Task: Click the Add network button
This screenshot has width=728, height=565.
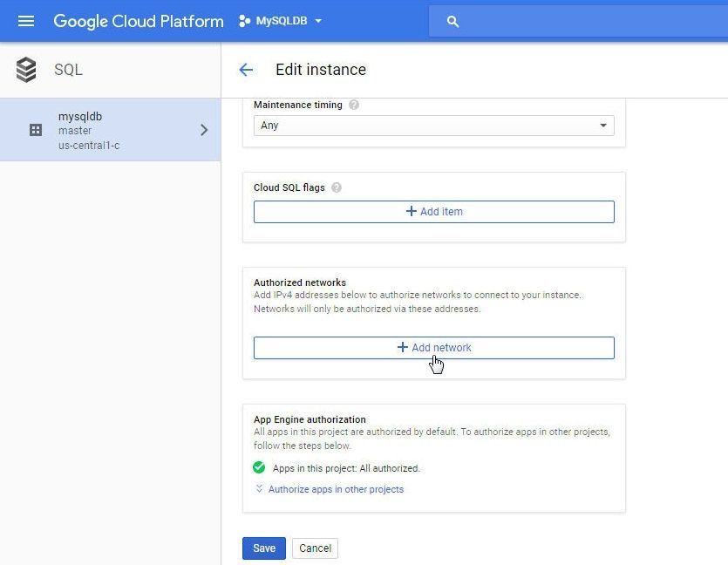Action: [433, 348]
